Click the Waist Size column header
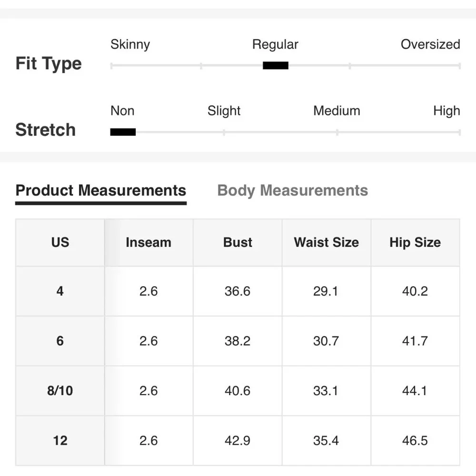476x476 pixels. point(326,242)
